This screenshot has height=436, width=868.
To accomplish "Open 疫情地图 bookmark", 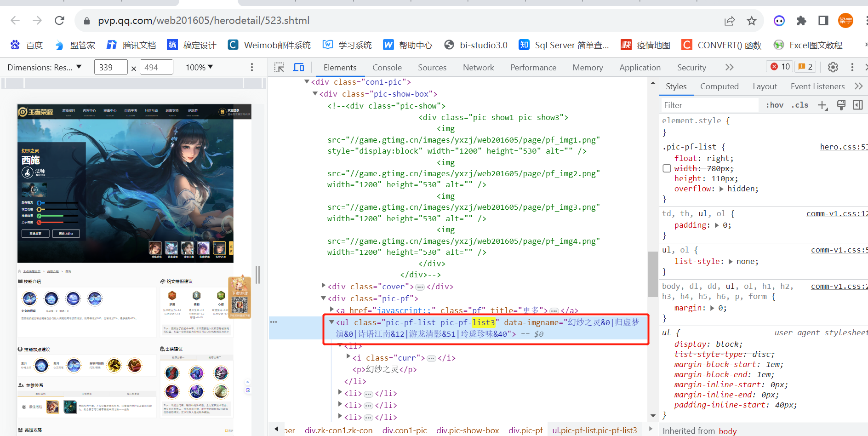I will [645, 45].
